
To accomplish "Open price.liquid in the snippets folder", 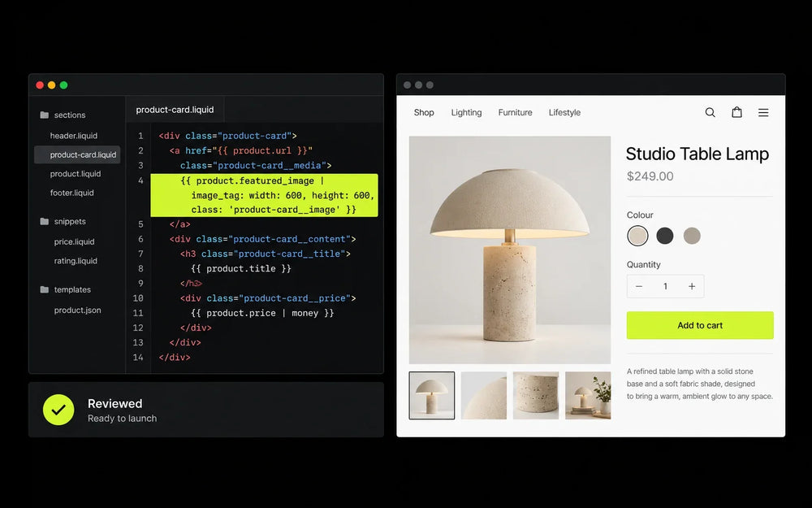I will [75, 241].
